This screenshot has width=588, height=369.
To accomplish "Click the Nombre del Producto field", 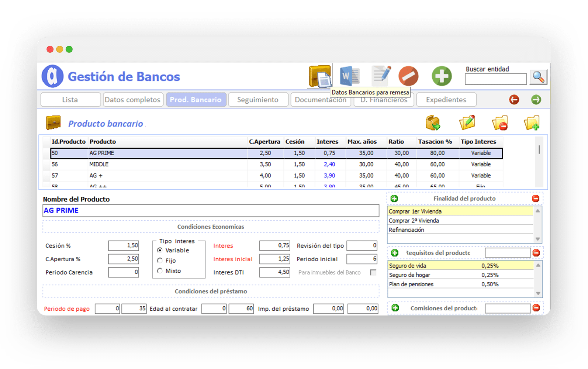I will pyautogui.click(x=211, y=211).
